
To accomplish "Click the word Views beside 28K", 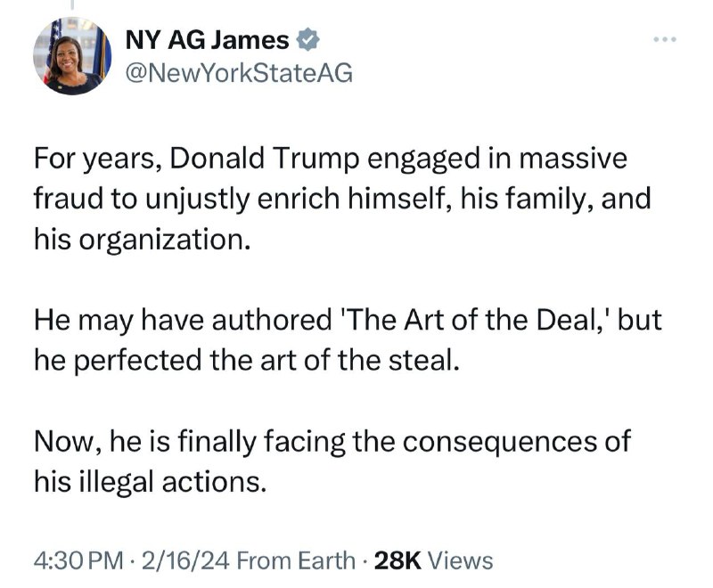I will (461, 559).
